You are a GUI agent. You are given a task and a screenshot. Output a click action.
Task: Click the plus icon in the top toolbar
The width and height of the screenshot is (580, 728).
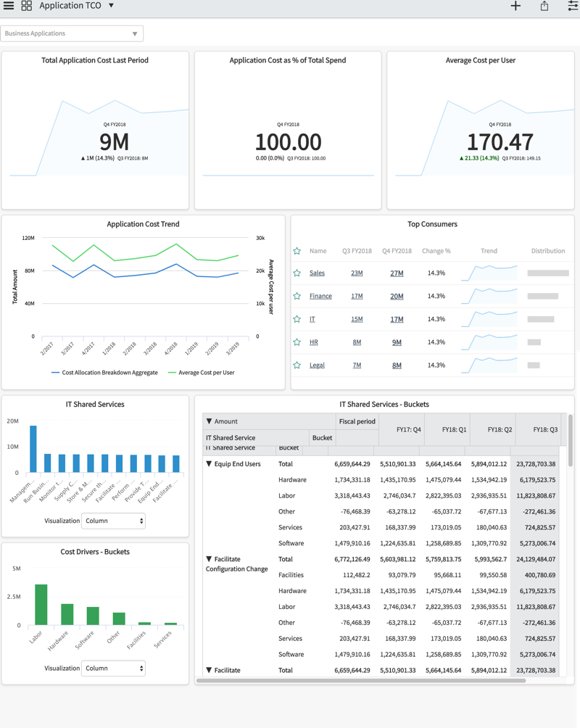515,6
